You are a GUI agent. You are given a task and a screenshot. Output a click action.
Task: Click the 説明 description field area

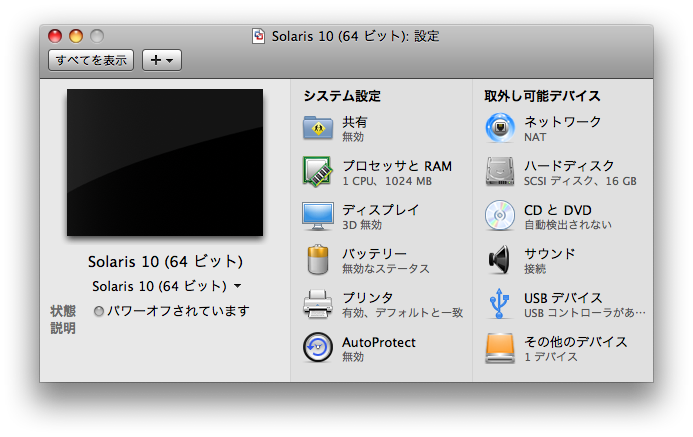point(170,328)
